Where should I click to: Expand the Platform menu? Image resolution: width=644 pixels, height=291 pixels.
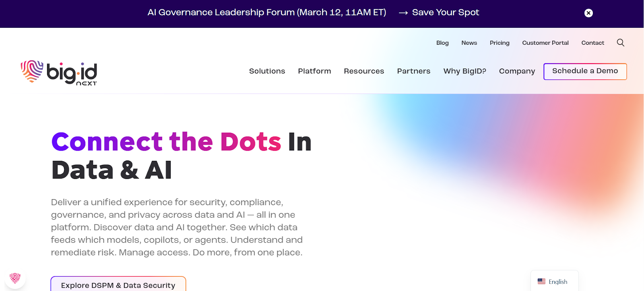tap(314, 71)
